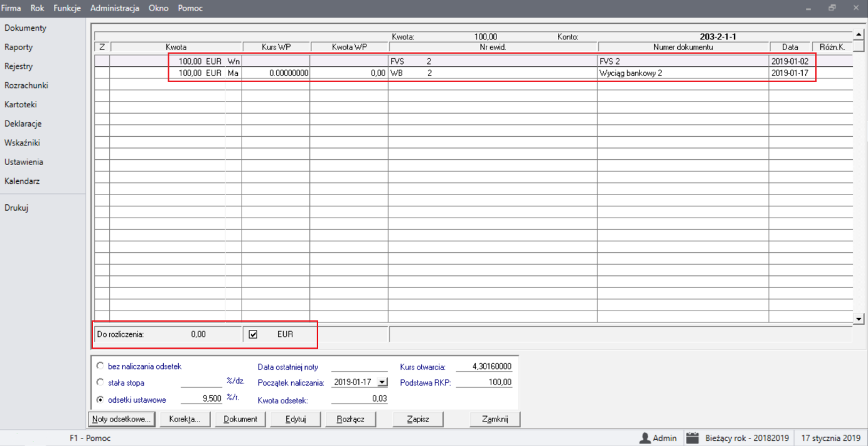Click the 'Kwota' column header

click(x=176, y=47)
